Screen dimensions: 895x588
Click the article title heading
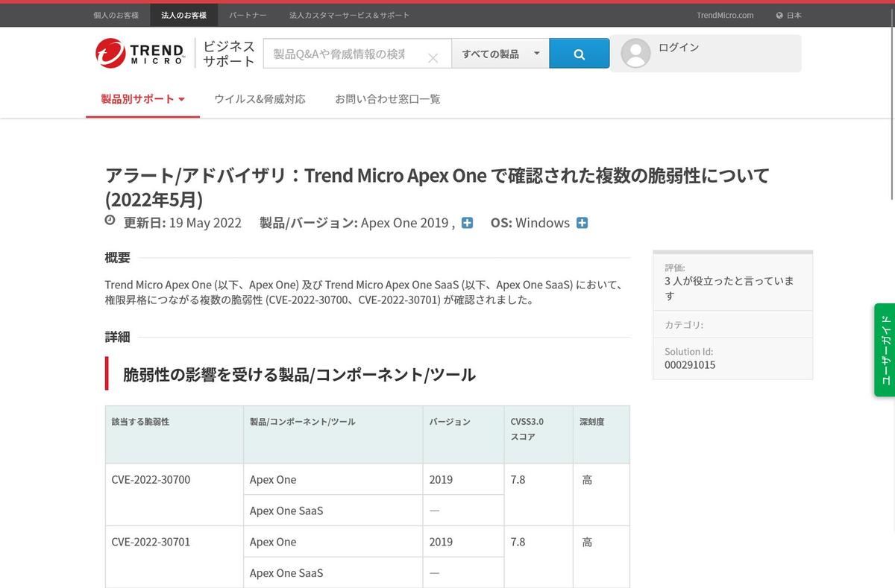coord(437,187)
